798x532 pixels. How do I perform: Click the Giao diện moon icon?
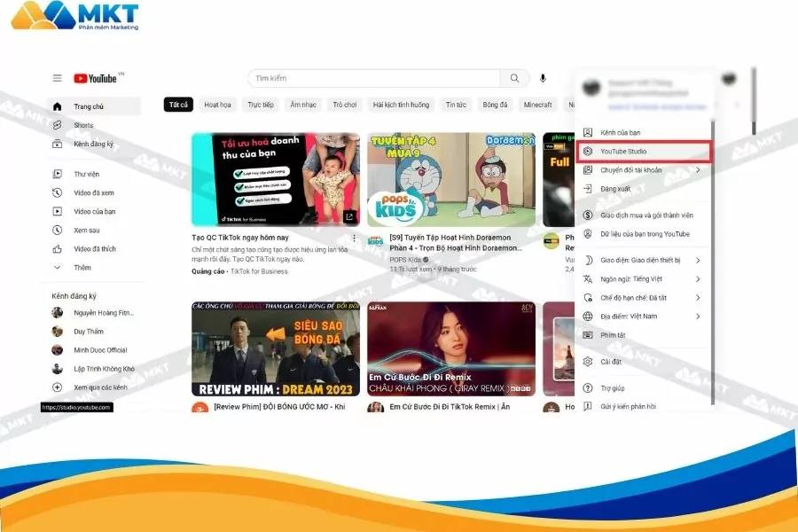(x=588, y=260)
